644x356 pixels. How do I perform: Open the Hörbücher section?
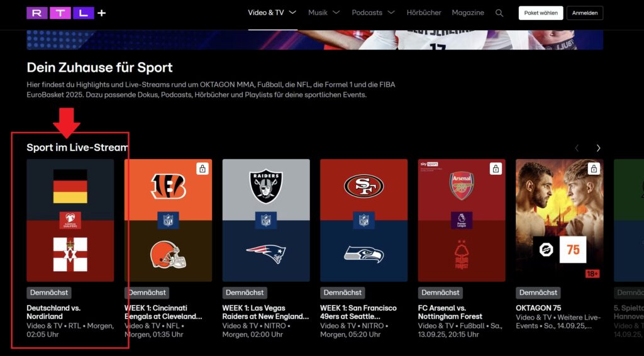tap(424, 13)
